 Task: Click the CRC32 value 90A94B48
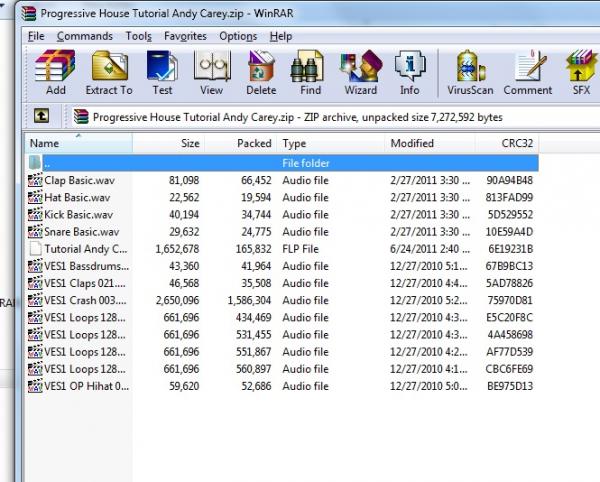click(x=509, y=180)
